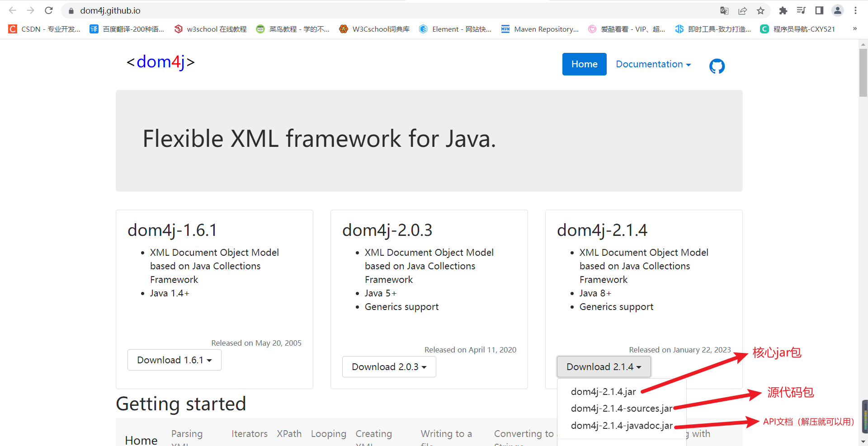Expand the Download 2.0.3 dropdown
The width and height of the screenshot is (868, 446).
389,366
